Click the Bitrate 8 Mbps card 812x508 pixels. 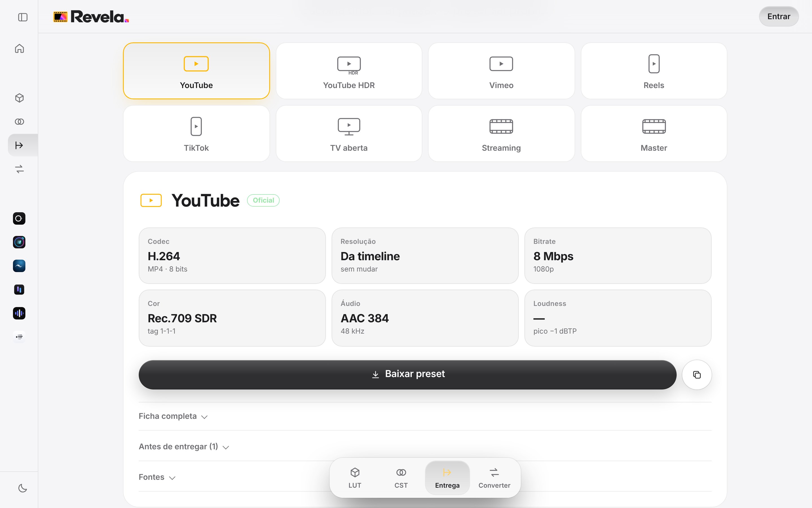[618, 256]
